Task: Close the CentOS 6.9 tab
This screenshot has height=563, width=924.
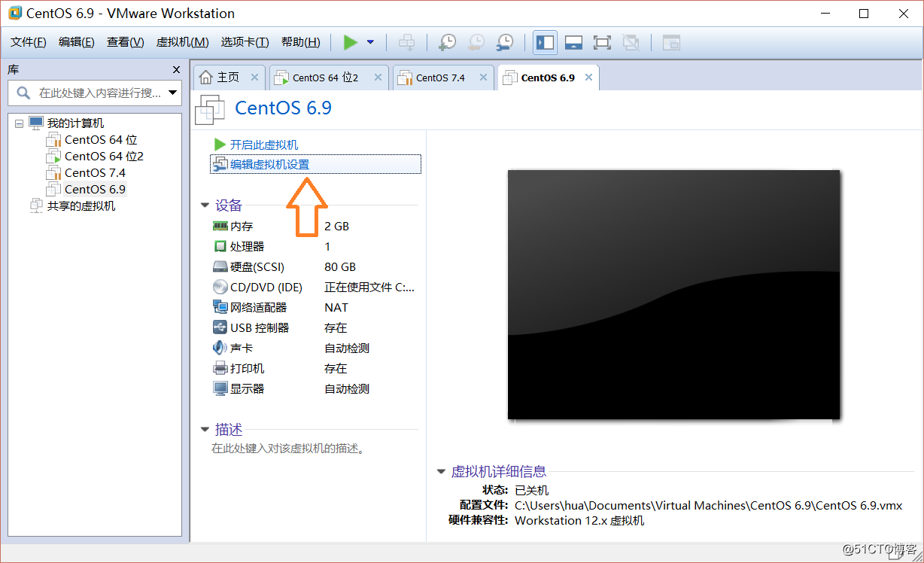Action: [x=588, y=77]
